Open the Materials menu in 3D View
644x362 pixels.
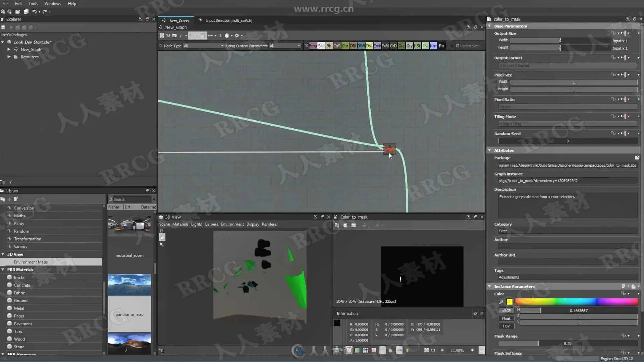[180, 224]
